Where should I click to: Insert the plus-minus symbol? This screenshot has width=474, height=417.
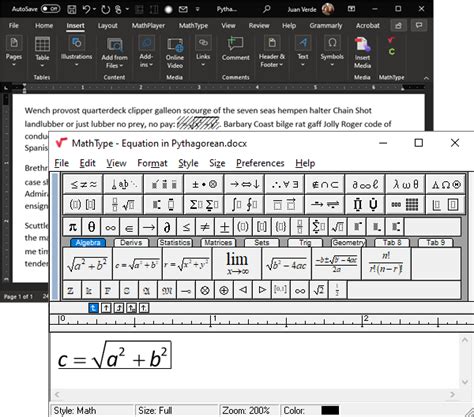[x=224, y=227]
